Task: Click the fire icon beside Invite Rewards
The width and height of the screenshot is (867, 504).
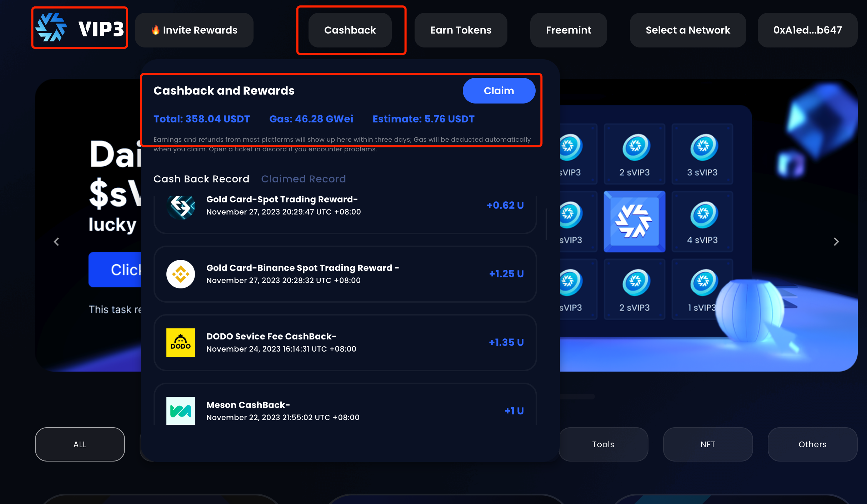Action: point(155,30)
